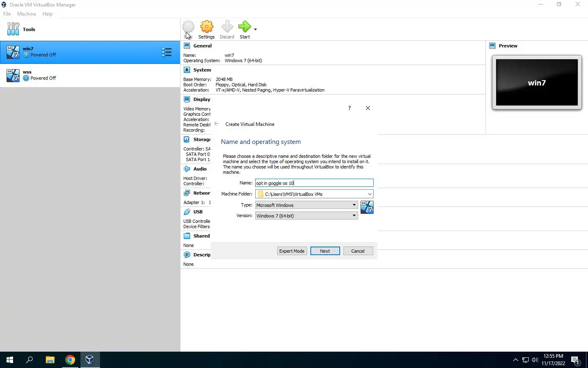Click the Audio section speaker icon
The height and width of the screenshot is (368, 588).
pos(187,169)
